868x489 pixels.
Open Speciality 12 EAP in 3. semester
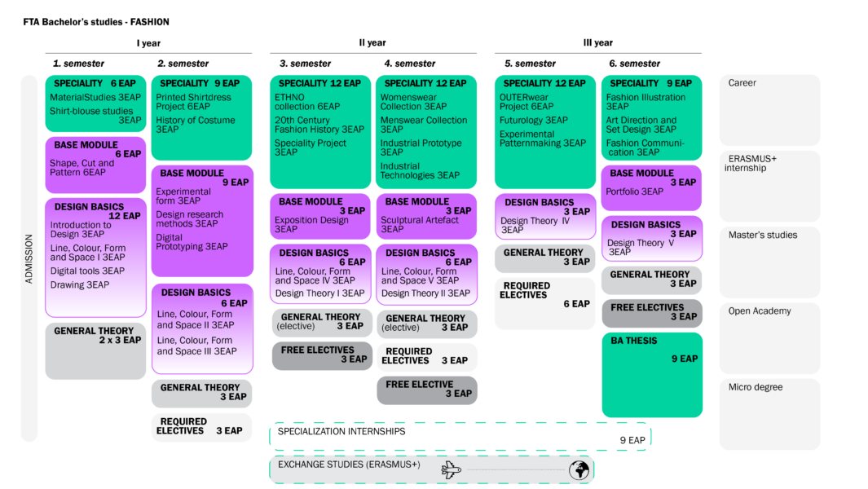coord(320,132)
